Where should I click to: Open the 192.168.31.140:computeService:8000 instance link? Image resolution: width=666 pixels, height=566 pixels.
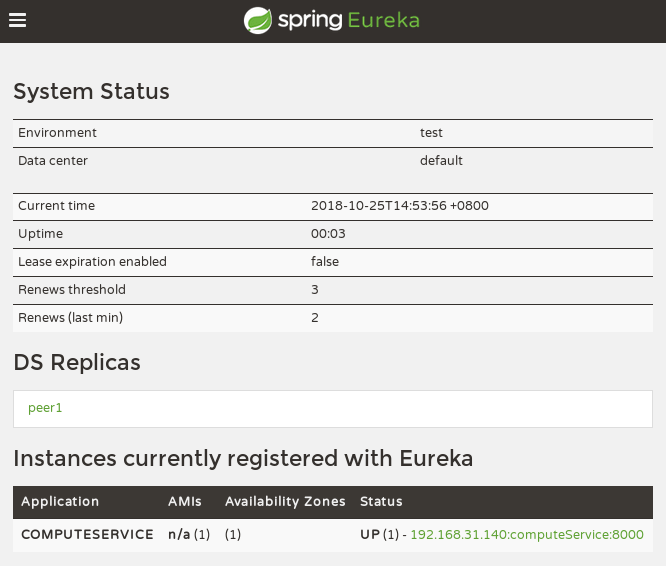527,535
